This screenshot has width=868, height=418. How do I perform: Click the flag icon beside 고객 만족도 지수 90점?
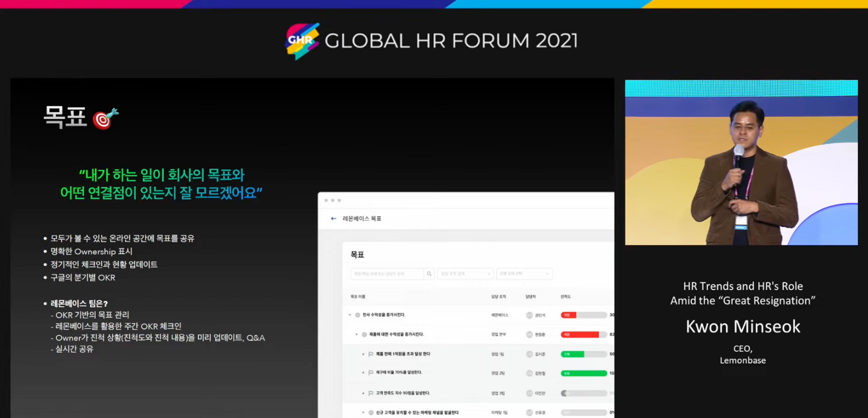click(x=371, y=393)
